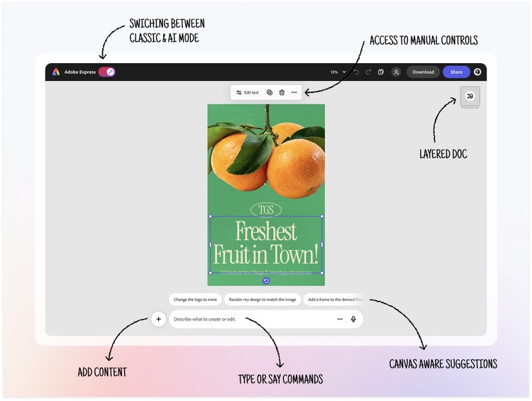Image resolution: width=532 pixels, height=401 pixels.
Task: Click 'Change the logo to mine' suggestion
Action: click(195, 300)
